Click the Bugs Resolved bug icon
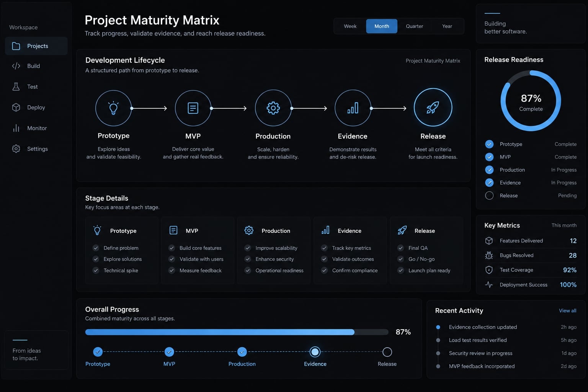This screenshot has height=392, width=588. click(x=489, y=255)
